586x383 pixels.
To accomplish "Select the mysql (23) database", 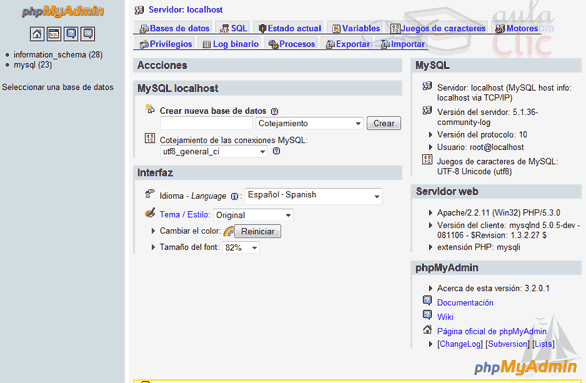I will point(33,65).
